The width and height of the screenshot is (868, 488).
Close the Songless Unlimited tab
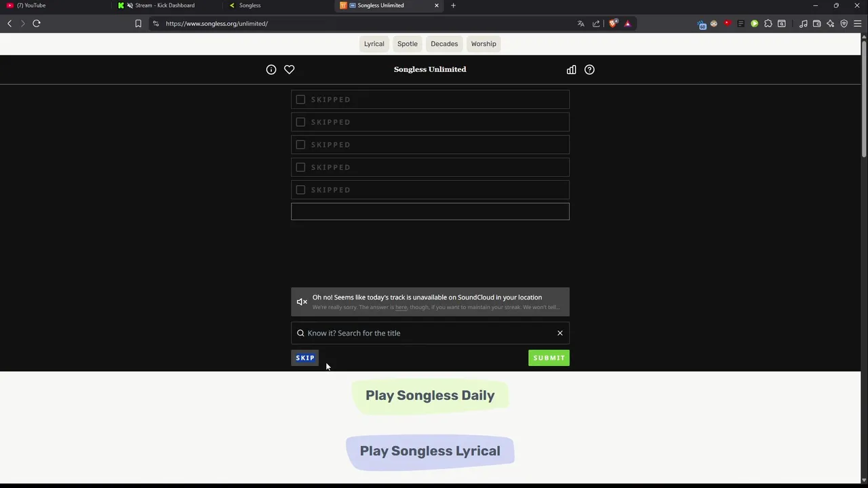pos(437,5)
